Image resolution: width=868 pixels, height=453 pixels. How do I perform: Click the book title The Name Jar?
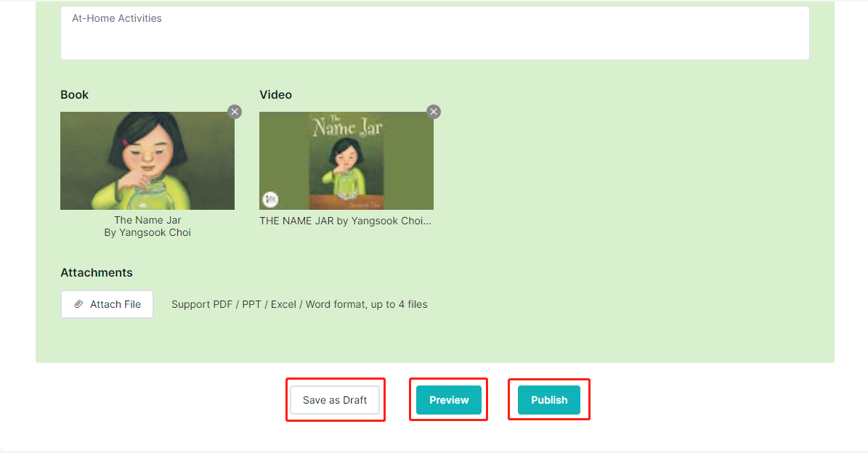[x=147, y=220]
